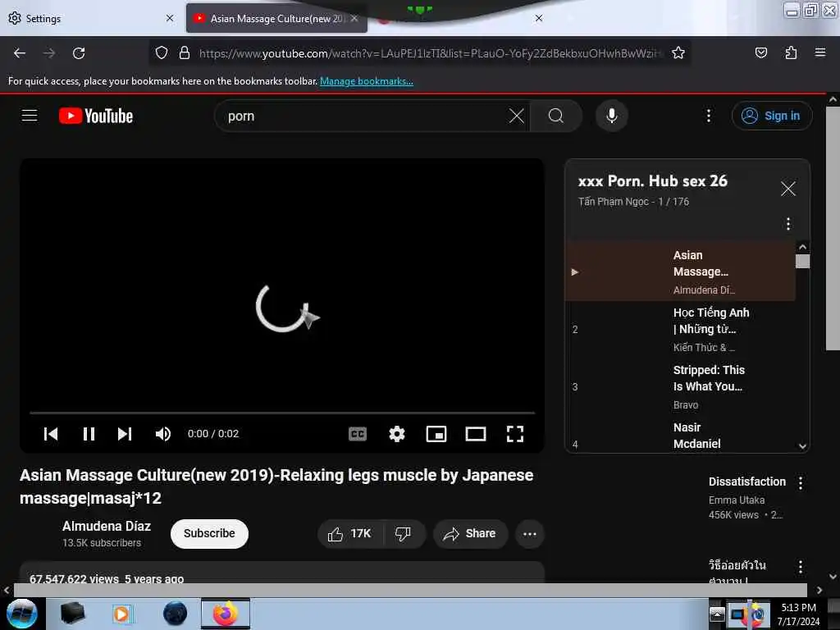The image size is (840, 630).
Task: Open the media player taskbar icon
Action: 121,614
